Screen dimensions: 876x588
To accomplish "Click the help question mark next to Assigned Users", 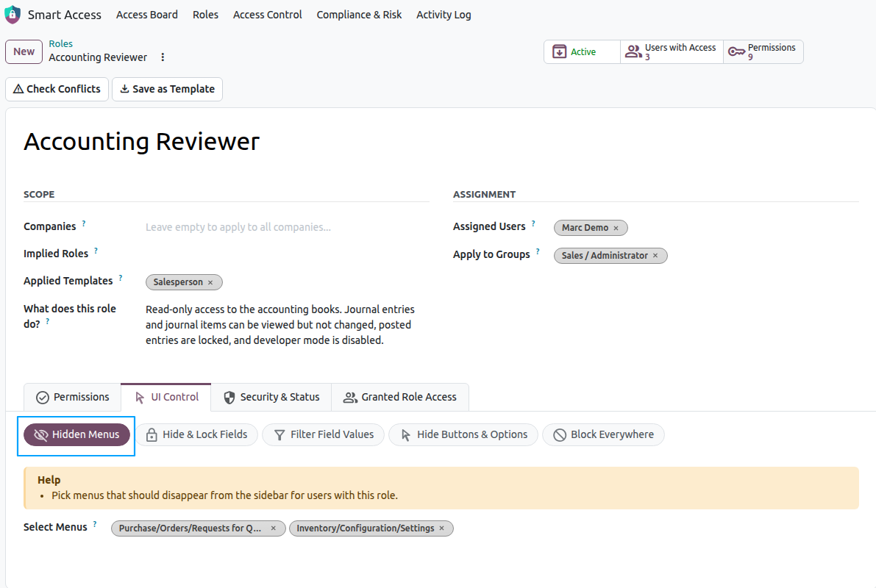I will pyautogui.click(x=533, y=223).
